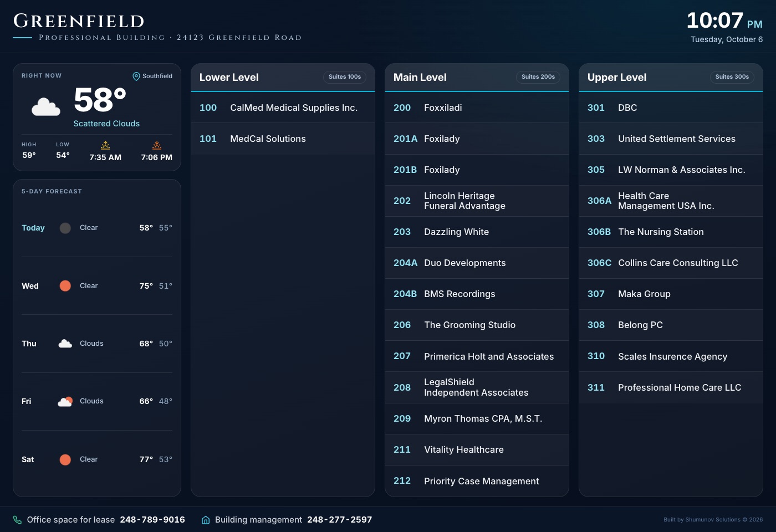Click Saturday's clear sun forecast icon
Viewport: 776px width, 532px height.
click(65, 459)
